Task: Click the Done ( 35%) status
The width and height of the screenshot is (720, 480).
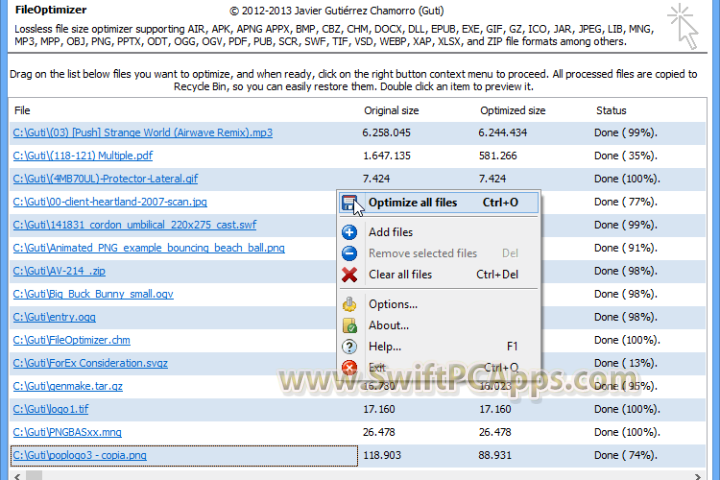Action: [x=626, y=156]
